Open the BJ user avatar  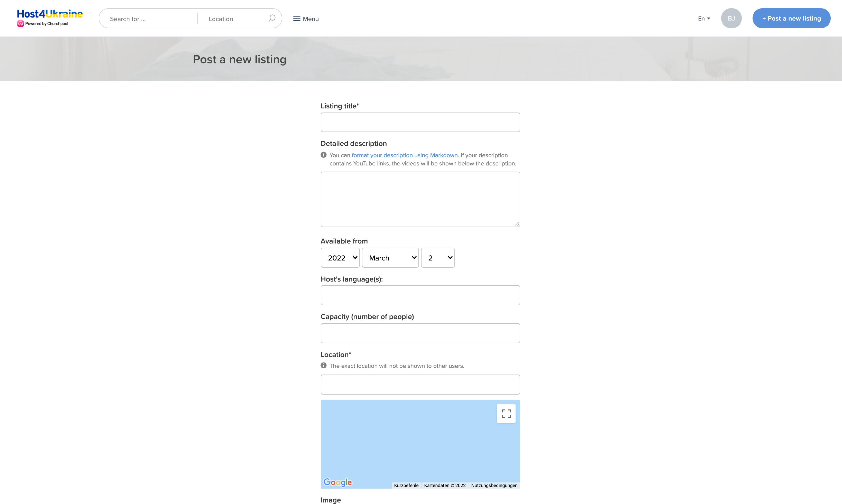point(731,18)
